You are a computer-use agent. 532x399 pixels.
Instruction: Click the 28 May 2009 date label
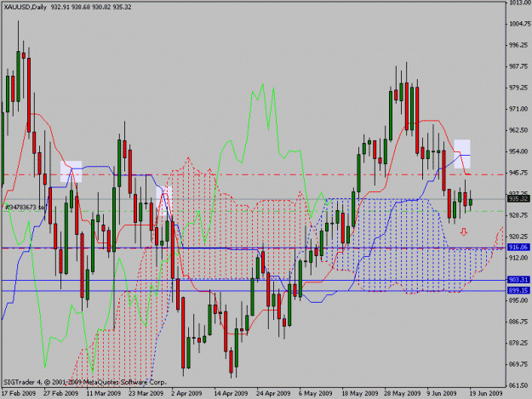pyautogui.click(x=403, y=394)
